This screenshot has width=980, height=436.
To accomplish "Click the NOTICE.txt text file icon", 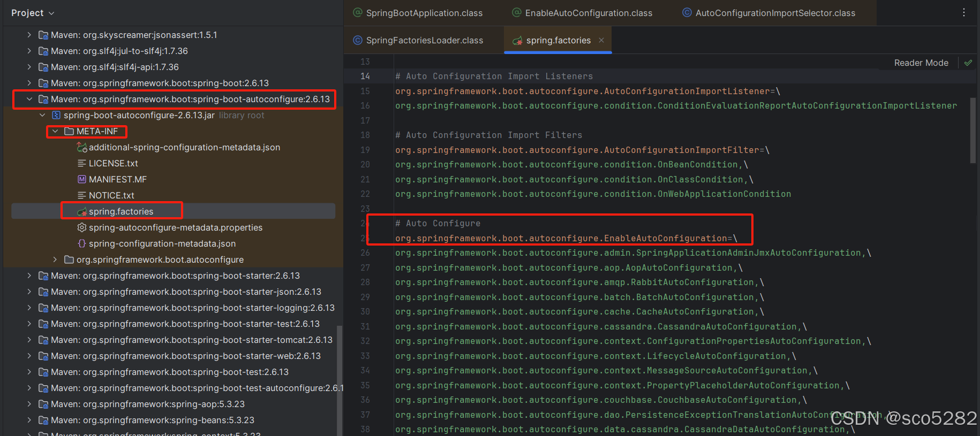I will point(82,195).
